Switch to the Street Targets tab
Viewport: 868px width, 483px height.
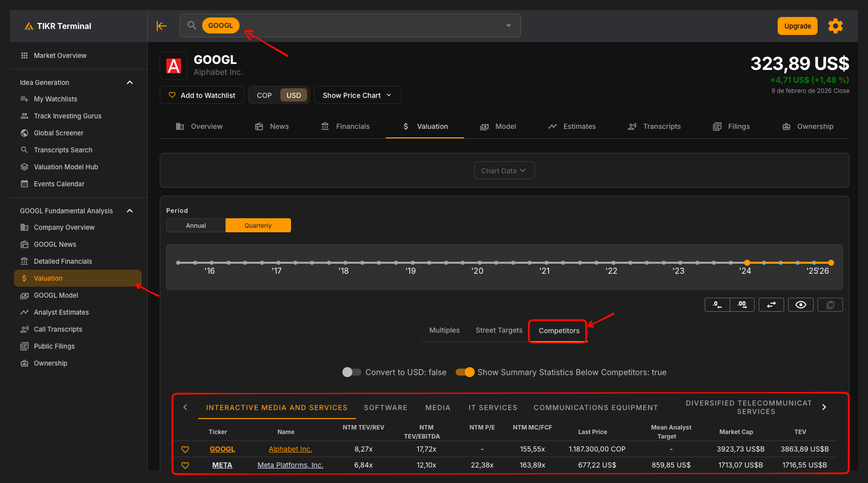coord(499,330)
